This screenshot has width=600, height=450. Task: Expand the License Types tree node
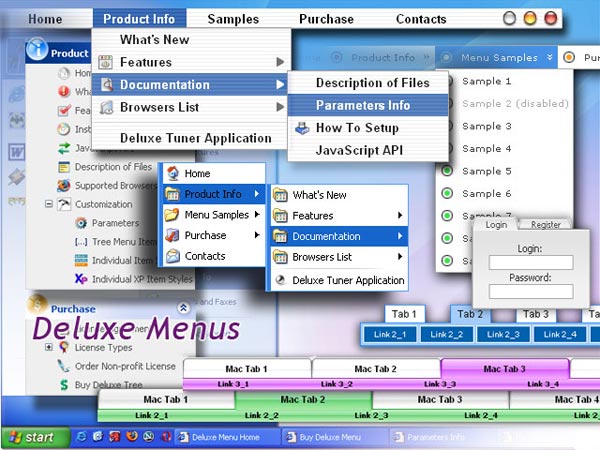pyautogui.click(x=48, y=348)
